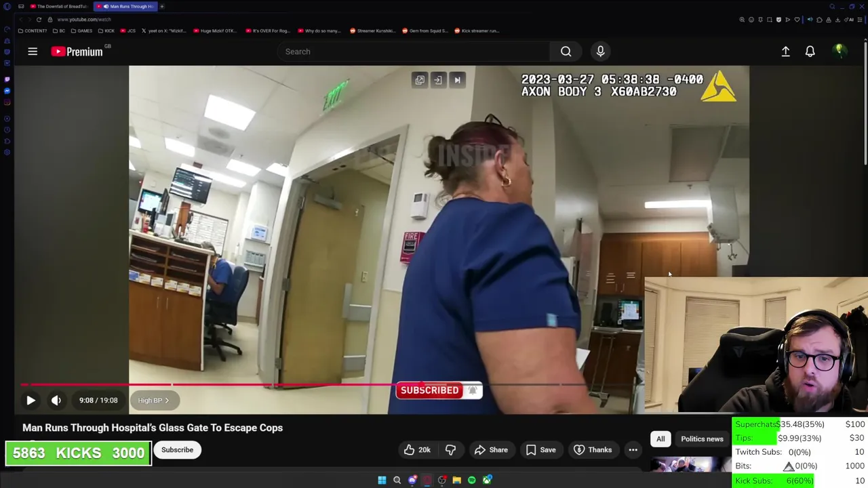The width and height of the screenshot is (868, 488).
Task: Open CONTENT? bookmarks folder
Action: click(x=33, y=30)
